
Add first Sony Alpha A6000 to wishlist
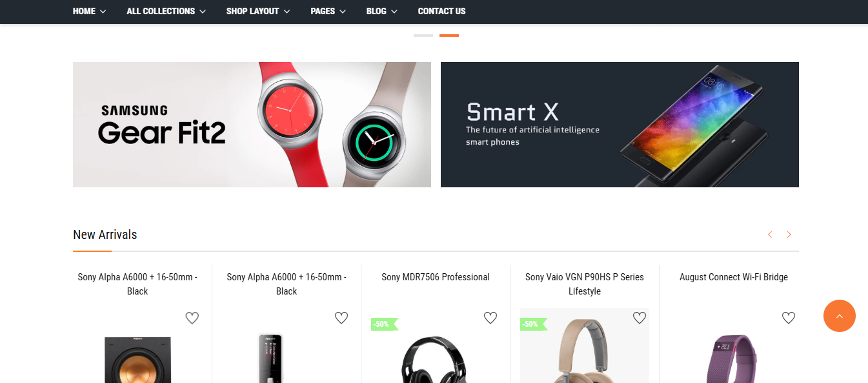tap(192, 318)
